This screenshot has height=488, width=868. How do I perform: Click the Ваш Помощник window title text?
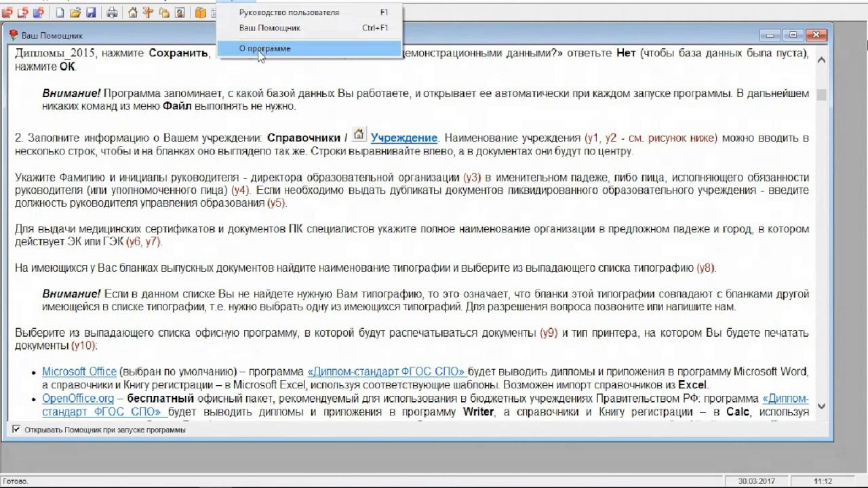point(52,35)
